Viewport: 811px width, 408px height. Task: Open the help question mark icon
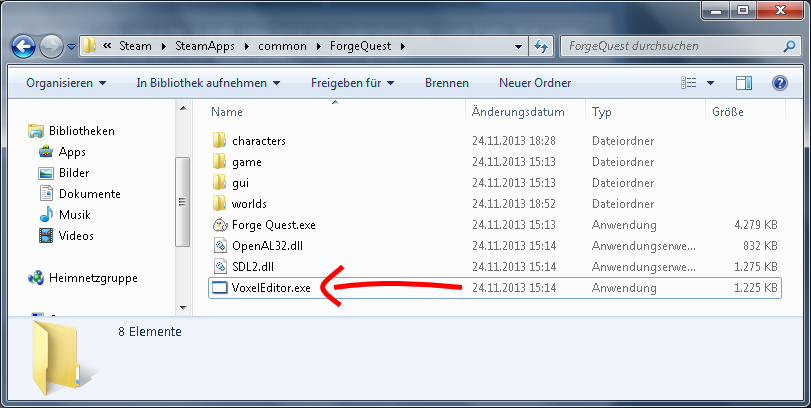coord(780,83)
